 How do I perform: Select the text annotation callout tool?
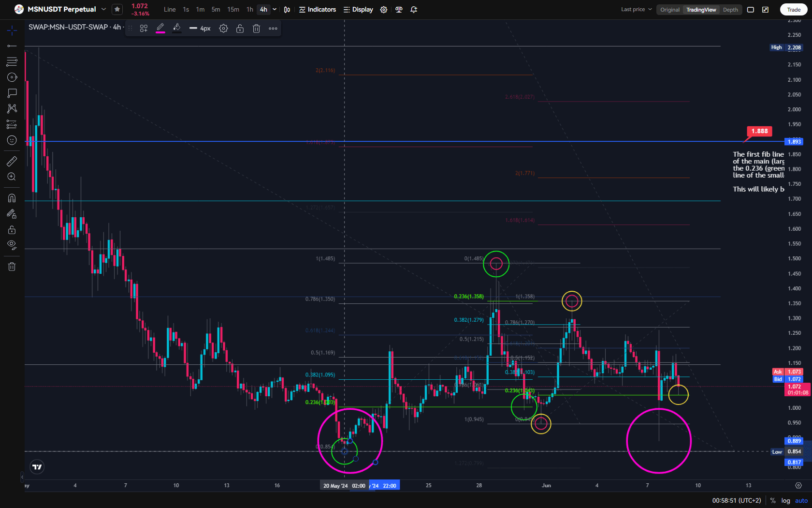tap(12, 93)
